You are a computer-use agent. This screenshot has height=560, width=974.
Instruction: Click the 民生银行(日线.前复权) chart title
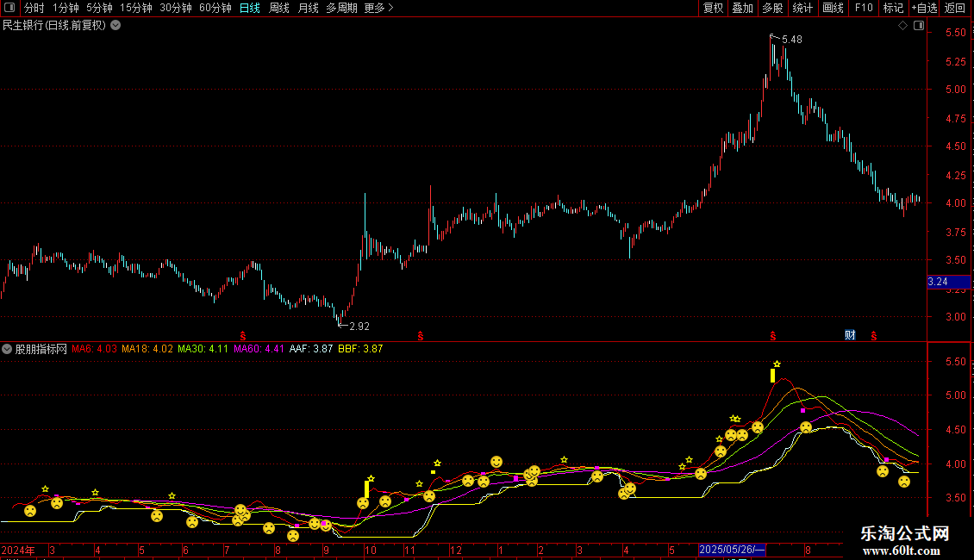tap(54, 26)
